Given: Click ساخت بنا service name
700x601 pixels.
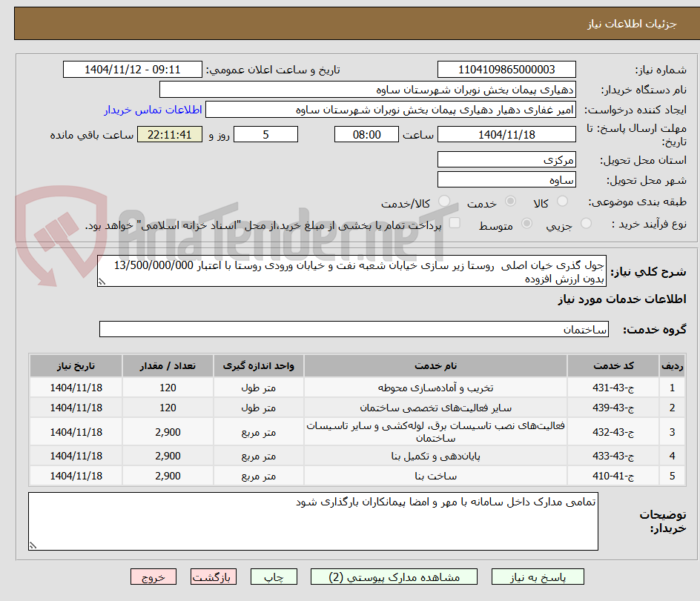Looking at the screenshot, I should pyautogui.click(x=436, y=476).
